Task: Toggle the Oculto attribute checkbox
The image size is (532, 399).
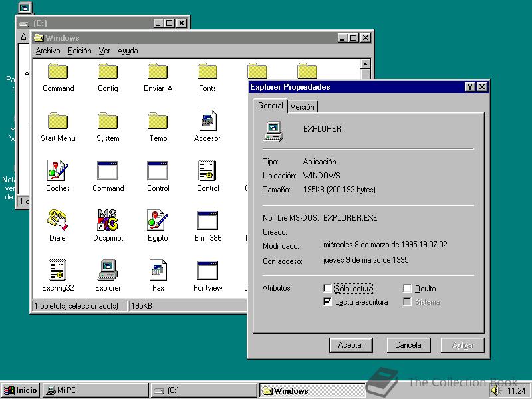Action: tap(407, 288)
